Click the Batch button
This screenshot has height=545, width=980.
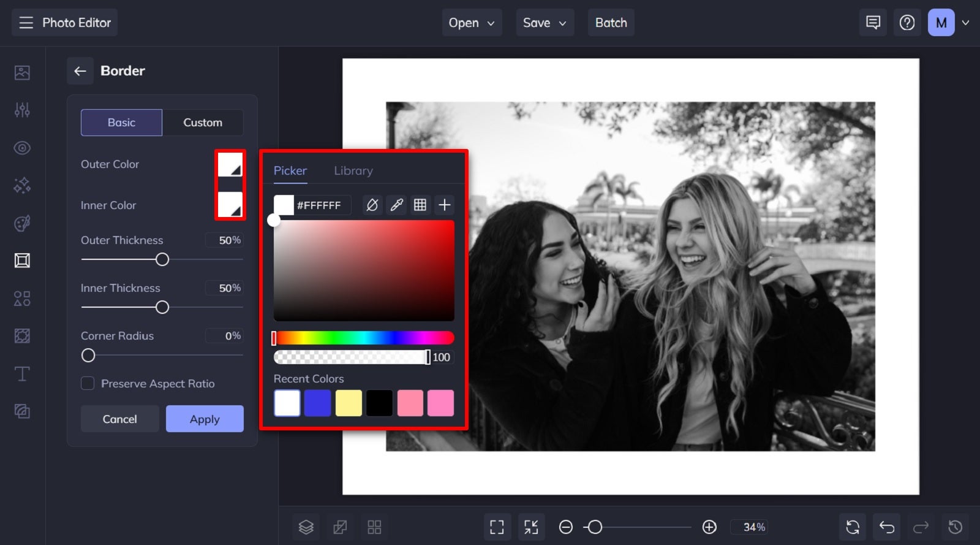click(x=611, y=23)
